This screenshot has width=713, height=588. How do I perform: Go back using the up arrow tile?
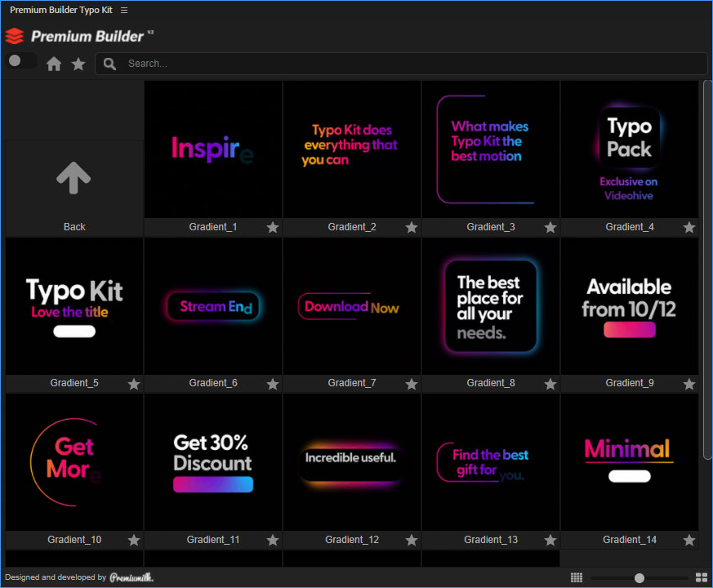(x=74, y=177)
